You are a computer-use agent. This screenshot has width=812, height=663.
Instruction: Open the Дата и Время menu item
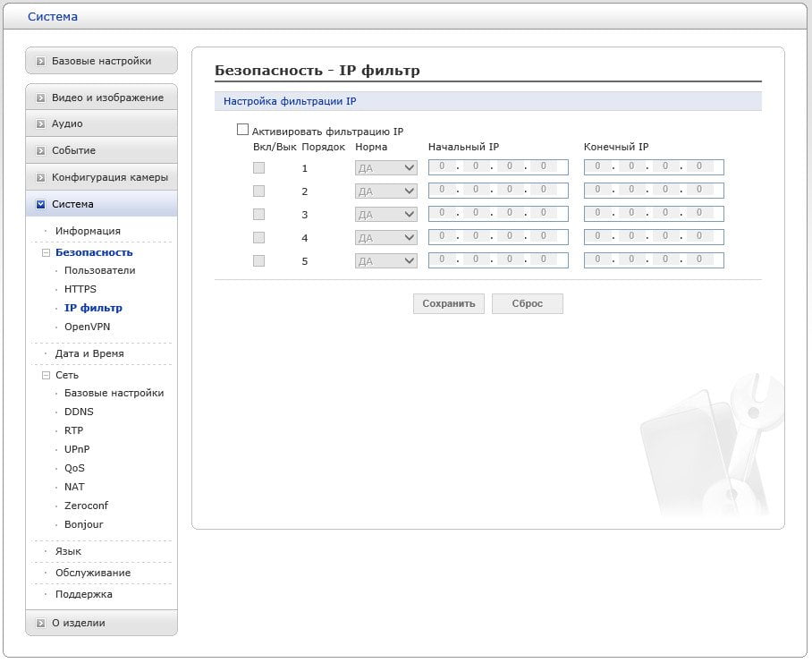[89, 353]
